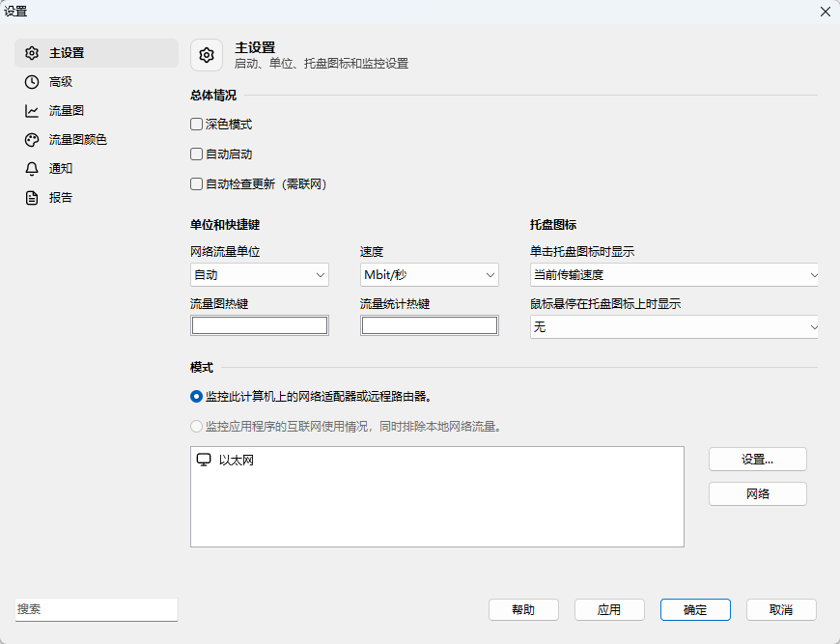This screenshot has height=644, width=840.
Task: Expand the 单击托盘图标时显示 dropdown
Action: tap(674, 275)
